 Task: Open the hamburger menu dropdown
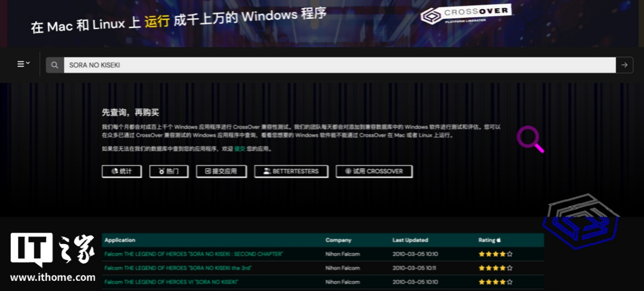pyautogui.click(x=23, y=64)
